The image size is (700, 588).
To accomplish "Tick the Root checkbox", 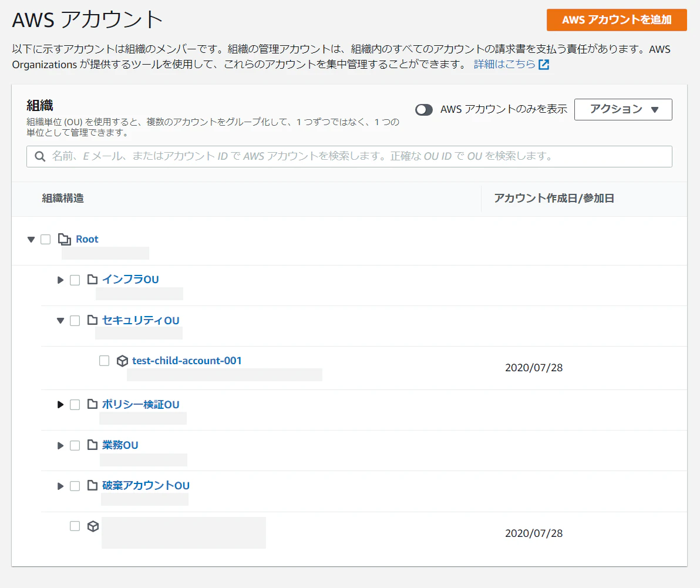I will (46, 239).
